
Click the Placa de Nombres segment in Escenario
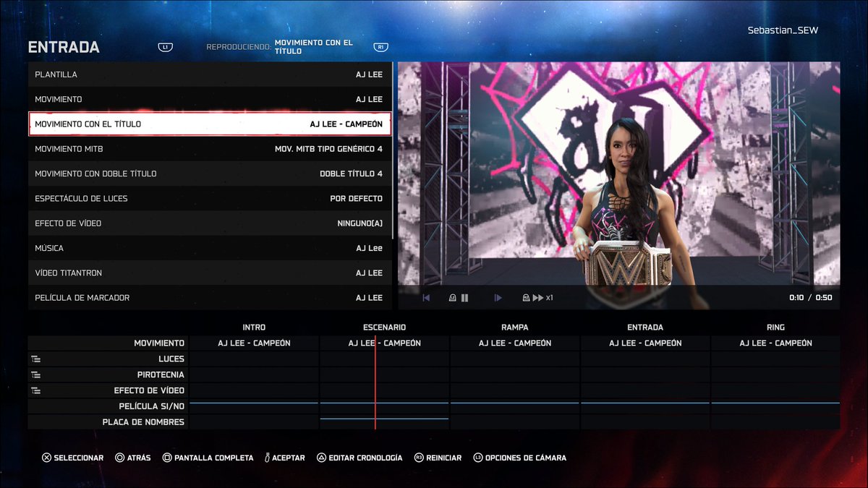(x=384, y=419)
